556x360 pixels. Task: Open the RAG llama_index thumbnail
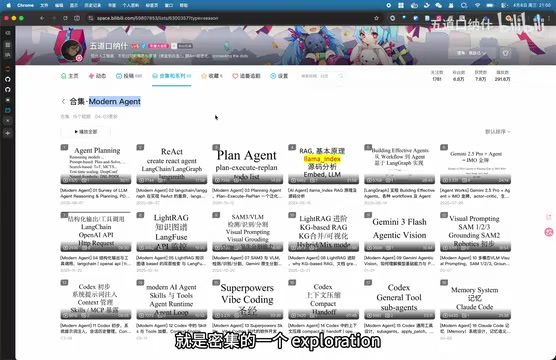click(x=323, y=164)
